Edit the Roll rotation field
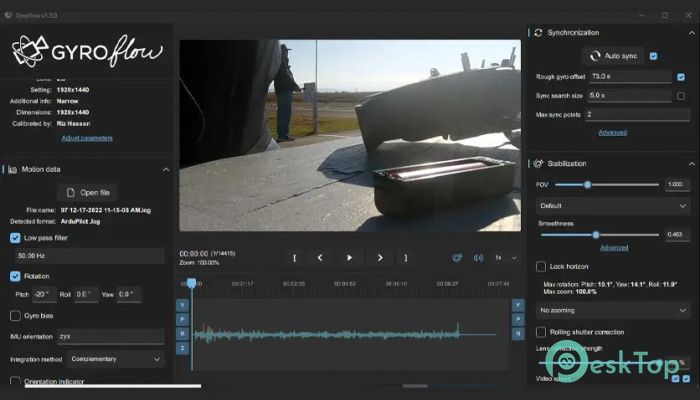 tap(86, 295)
